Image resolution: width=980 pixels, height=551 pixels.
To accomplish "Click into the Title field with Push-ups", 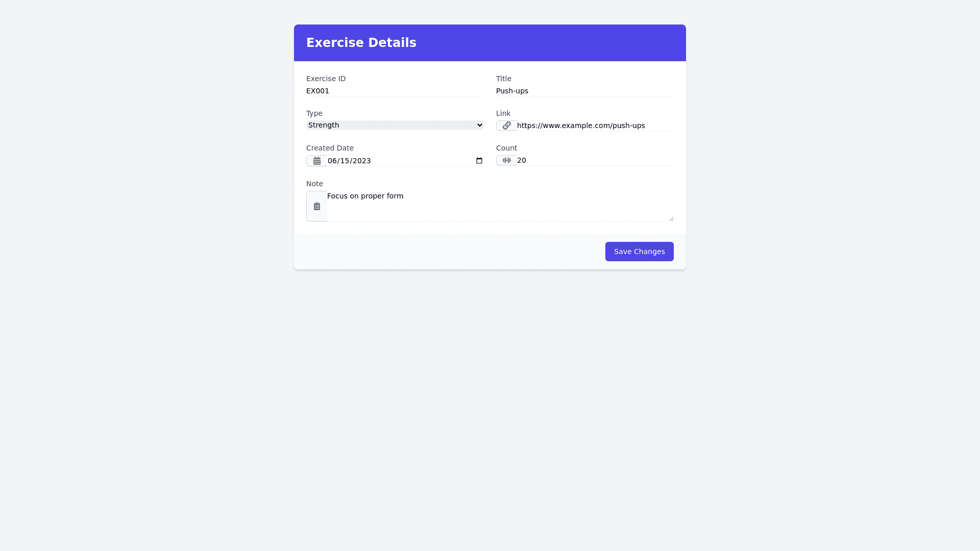I will (x=584, y=91).
